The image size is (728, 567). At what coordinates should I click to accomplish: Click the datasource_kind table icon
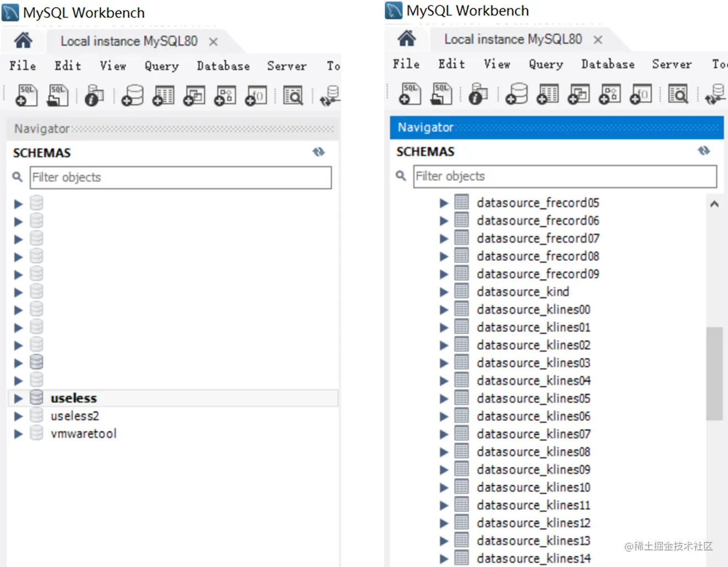click(x=461, y=291)
